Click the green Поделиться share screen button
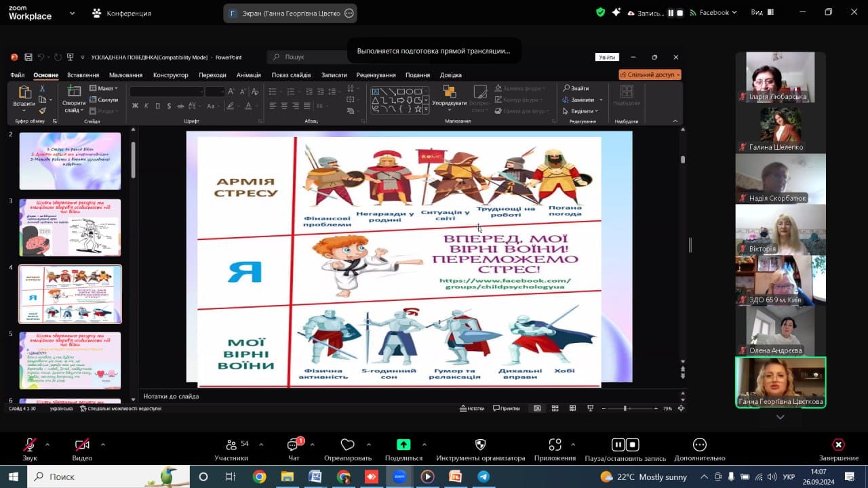The height and width of the screenshot is (488, 868). [x=403, y=445]
